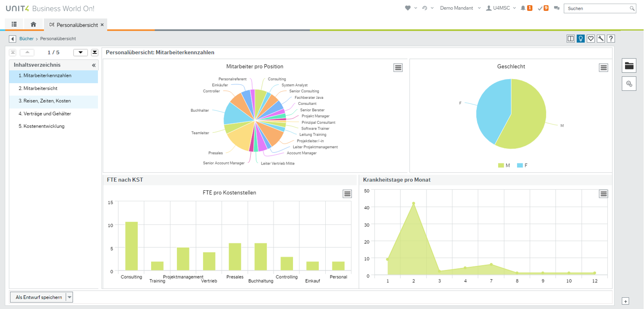Click the favorites heart icon in header

408,8
